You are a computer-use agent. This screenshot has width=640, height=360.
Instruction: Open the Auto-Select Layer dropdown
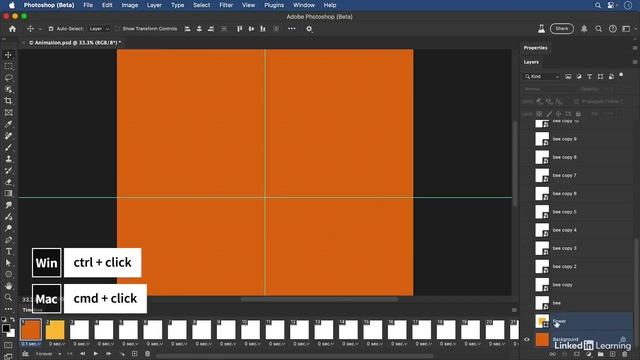click(99, 29)
